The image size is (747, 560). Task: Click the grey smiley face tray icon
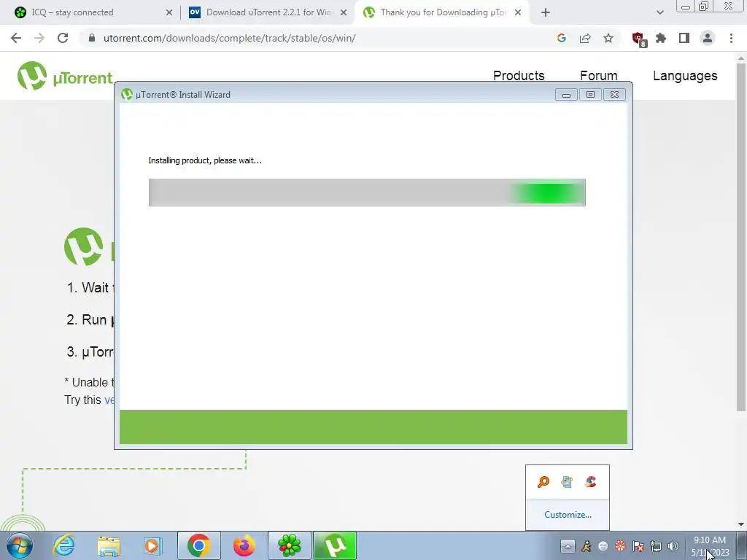603,546
